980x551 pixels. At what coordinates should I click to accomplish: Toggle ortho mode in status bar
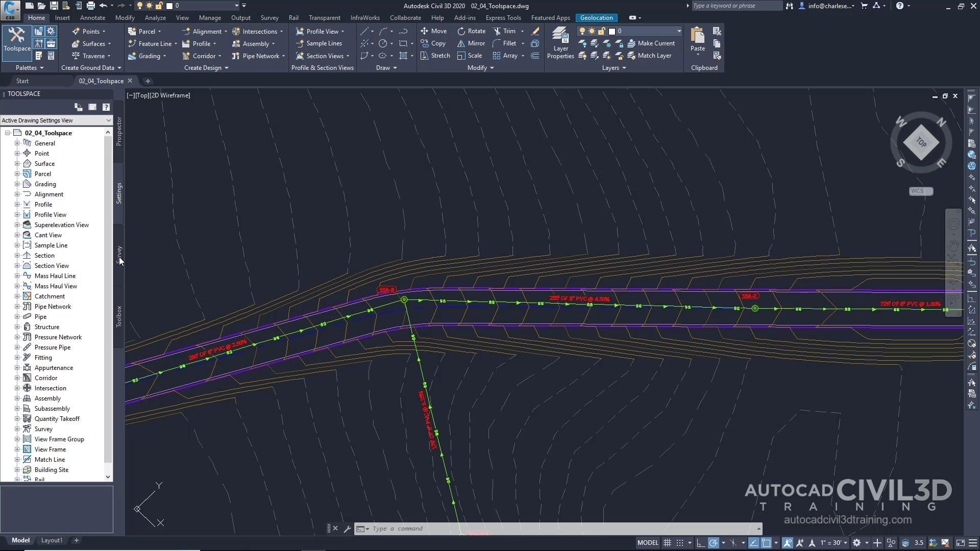(701, 543)
